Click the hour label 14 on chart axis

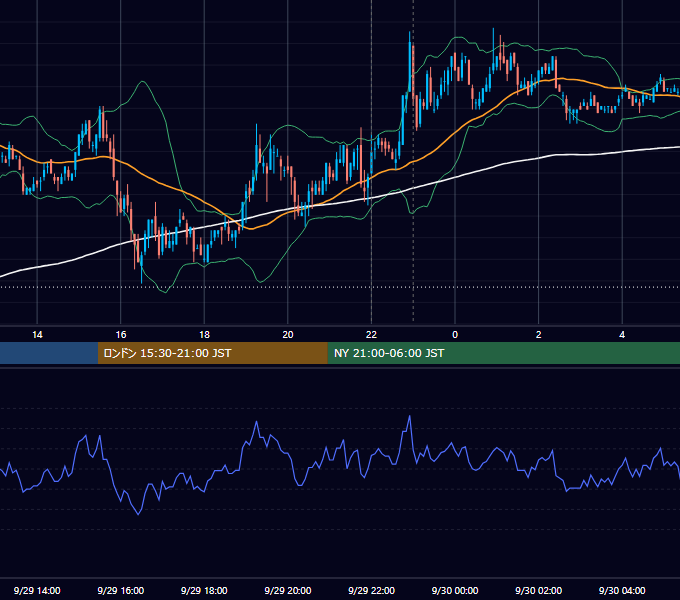click(37, 335)
